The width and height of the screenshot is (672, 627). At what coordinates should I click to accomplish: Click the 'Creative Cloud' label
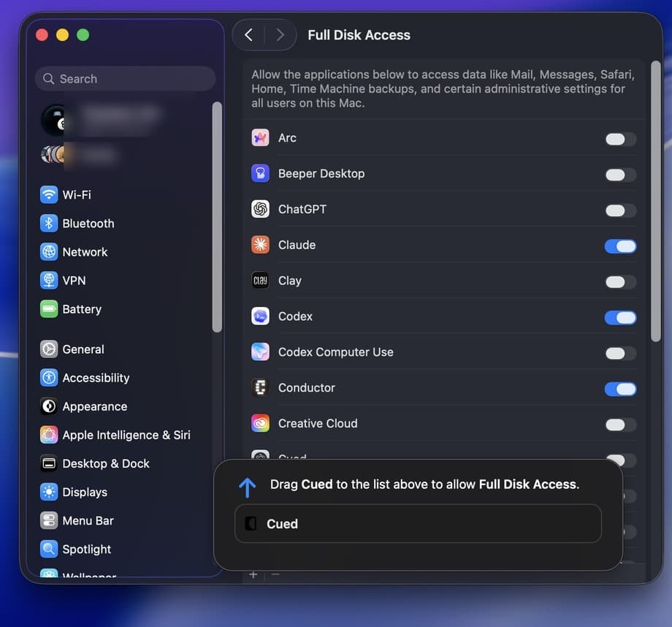pyautogui.click(x=318, y=423)
